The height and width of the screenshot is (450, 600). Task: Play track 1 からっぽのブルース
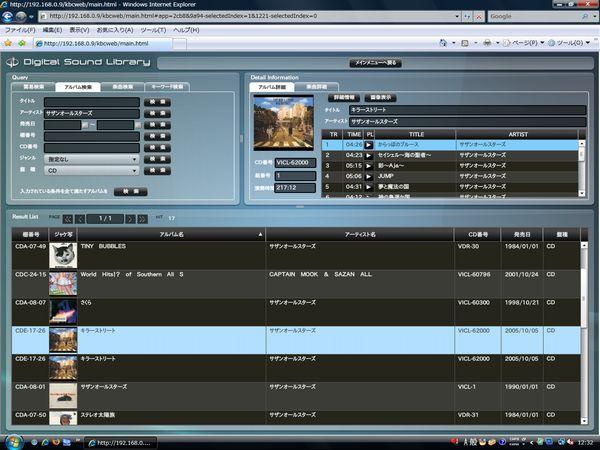click(x=369, y=145)
